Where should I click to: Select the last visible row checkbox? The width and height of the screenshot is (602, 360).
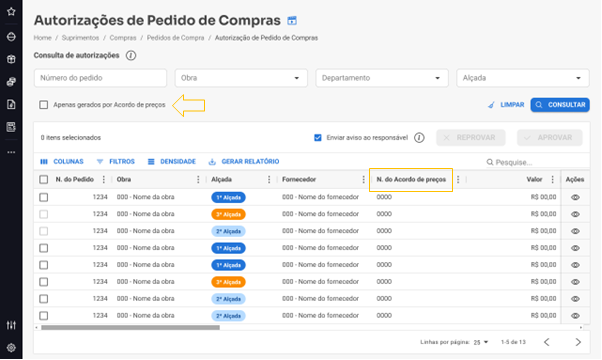44,315
